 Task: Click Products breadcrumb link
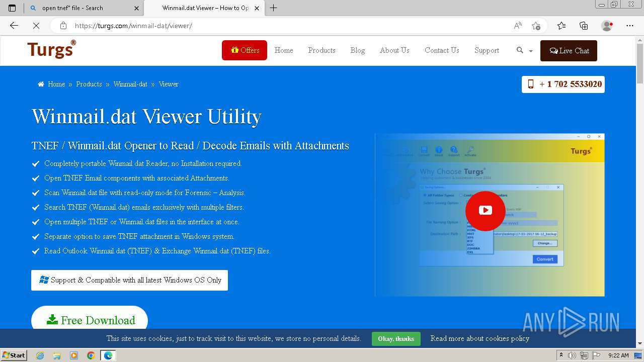[x=89, y=84]
